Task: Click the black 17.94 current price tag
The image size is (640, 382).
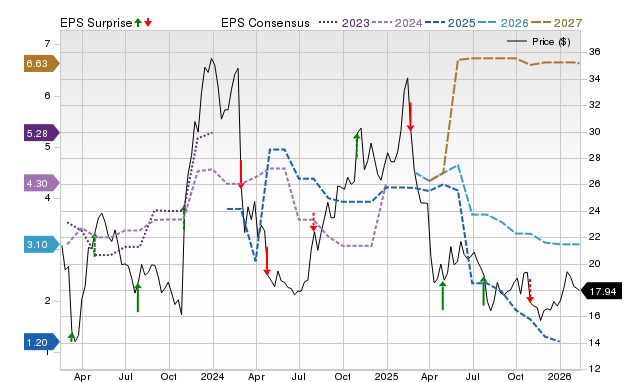Action: pyautogui.click(x=601, y=291)
